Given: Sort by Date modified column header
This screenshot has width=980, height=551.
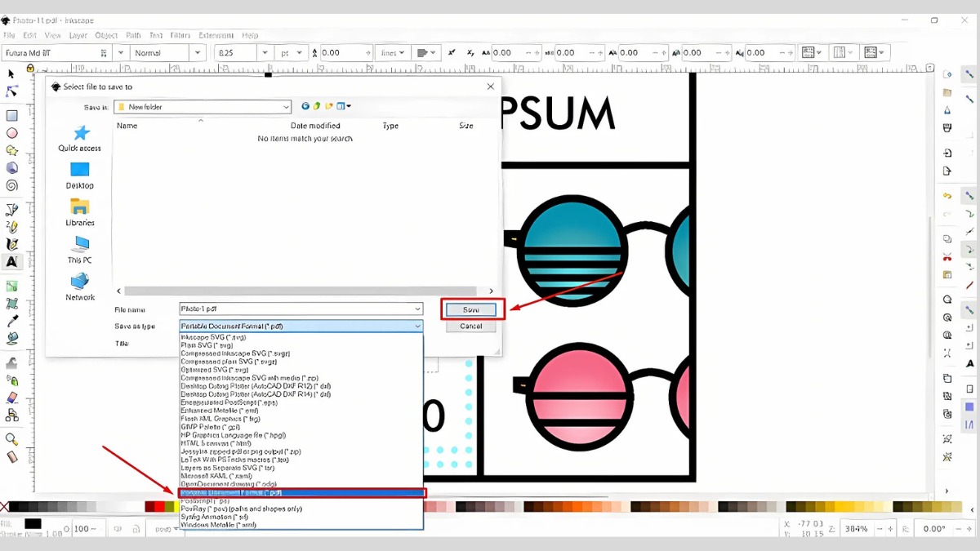Looking at the screenshot, I should point(315,126).
